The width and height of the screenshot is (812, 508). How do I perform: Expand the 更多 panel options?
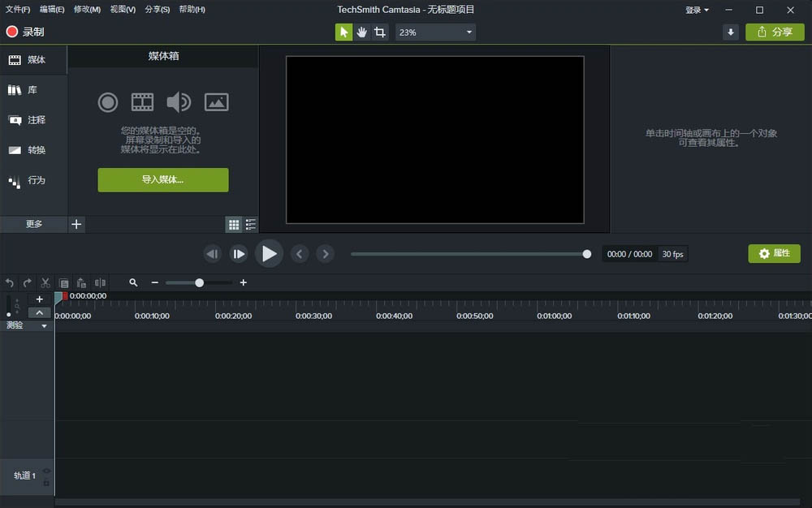pyautogui.click(x=32, y=224)
